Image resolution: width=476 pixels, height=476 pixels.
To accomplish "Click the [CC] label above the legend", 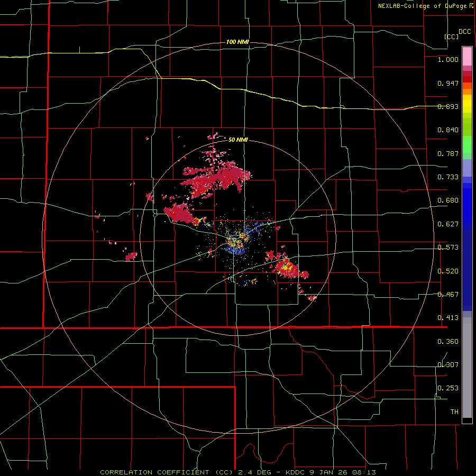I will click(x=452, y=36).
